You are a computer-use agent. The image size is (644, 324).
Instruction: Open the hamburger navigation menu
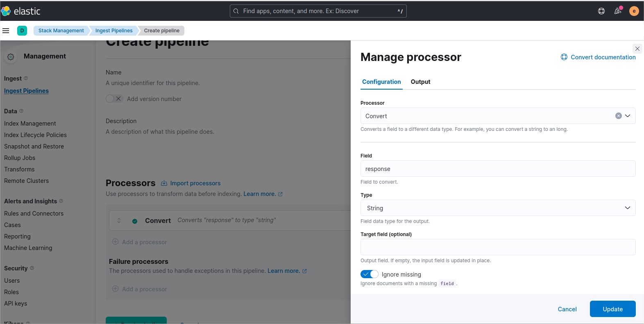[x=6, y=31]
